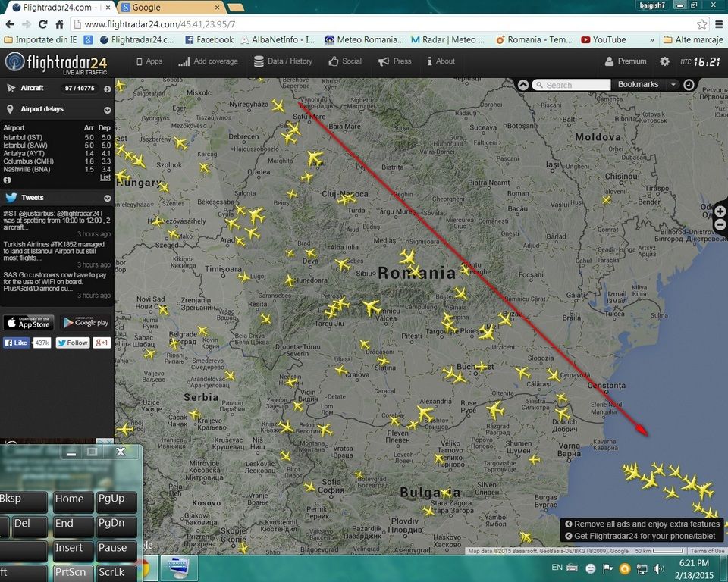The height and width of the screenshot is (582, 728).
Task: Click the List link under airport delays
Action: [105, 177]
